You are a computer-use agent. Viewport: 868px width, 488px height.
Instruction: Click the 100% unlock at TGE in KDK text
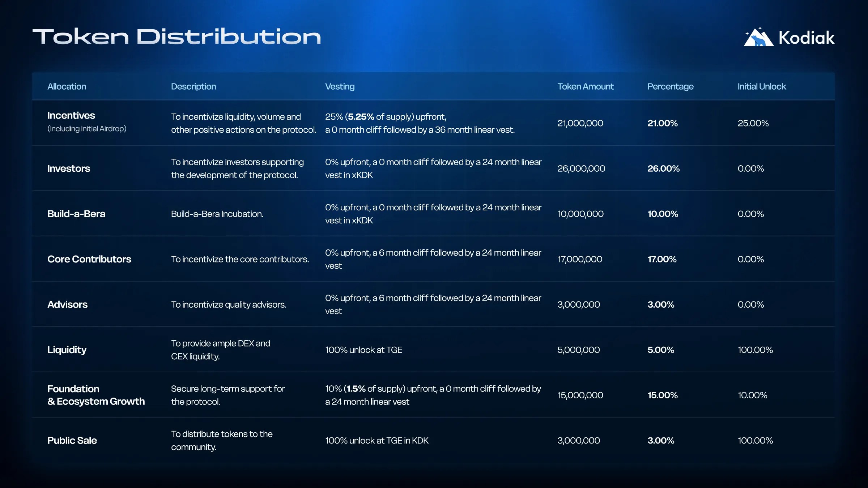(x=376, y=441)
